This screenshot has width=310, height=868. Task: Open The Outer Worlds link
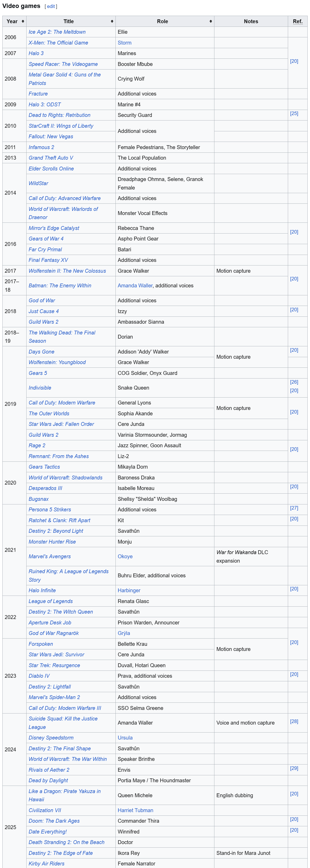pyautogui.click(x=49, y=414)
